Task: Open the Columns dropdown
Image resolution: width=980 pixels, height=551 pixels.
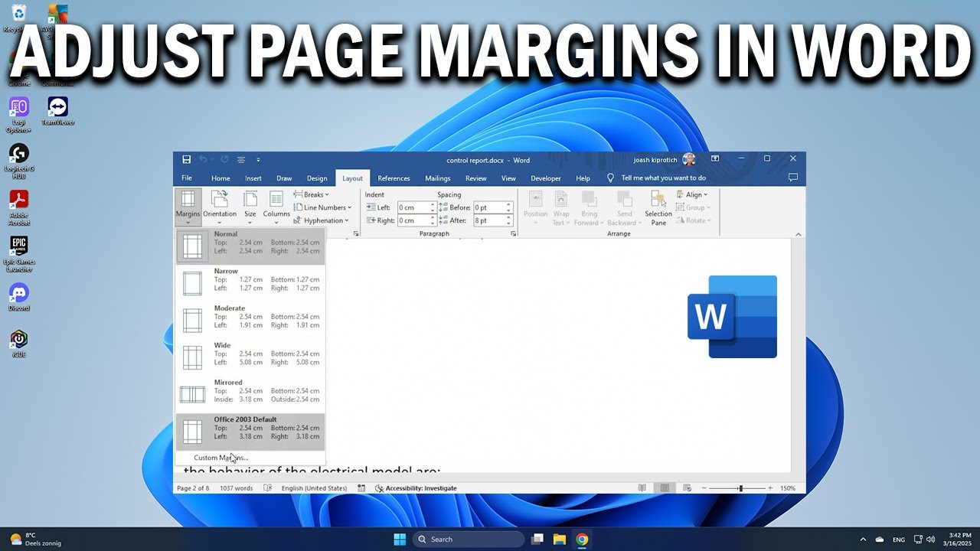Action: point(276,208)
